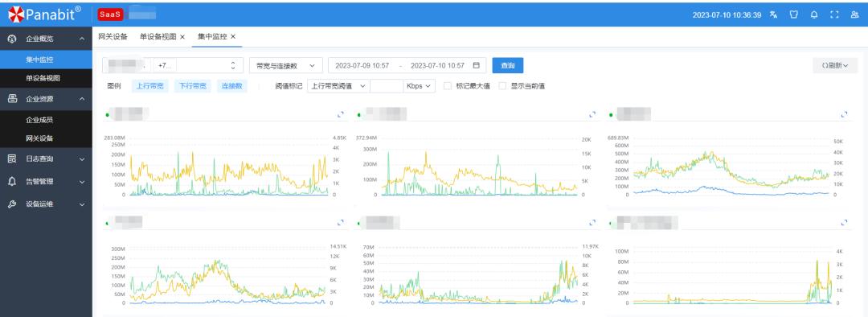Expand the 告警管理 sidebar group

click(82, 182)
